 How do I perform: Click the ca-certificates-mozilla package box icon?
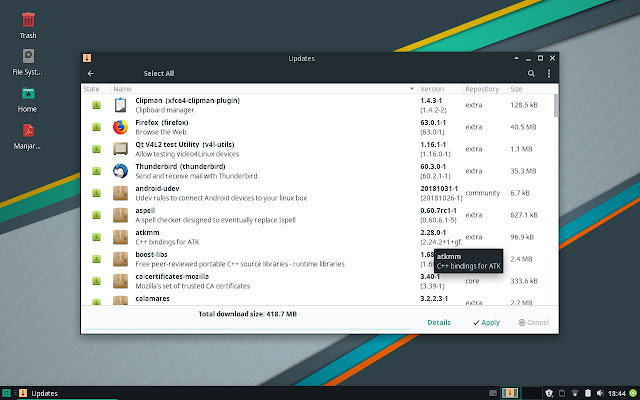coord(120,281)
